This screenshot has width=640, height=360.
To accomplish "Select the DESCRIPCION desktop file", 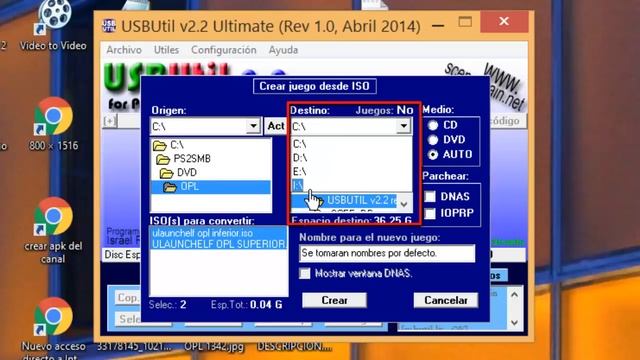I will 294,347.
